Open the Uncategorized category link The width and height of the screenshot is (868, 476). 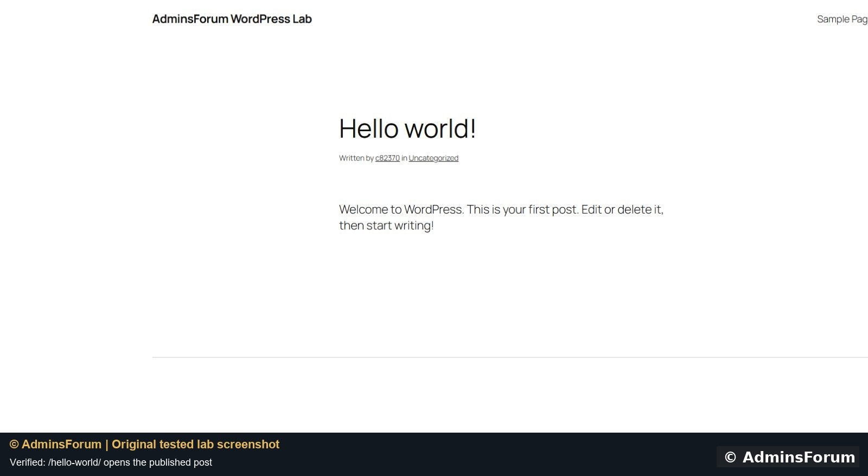click(x=433, y=158)
